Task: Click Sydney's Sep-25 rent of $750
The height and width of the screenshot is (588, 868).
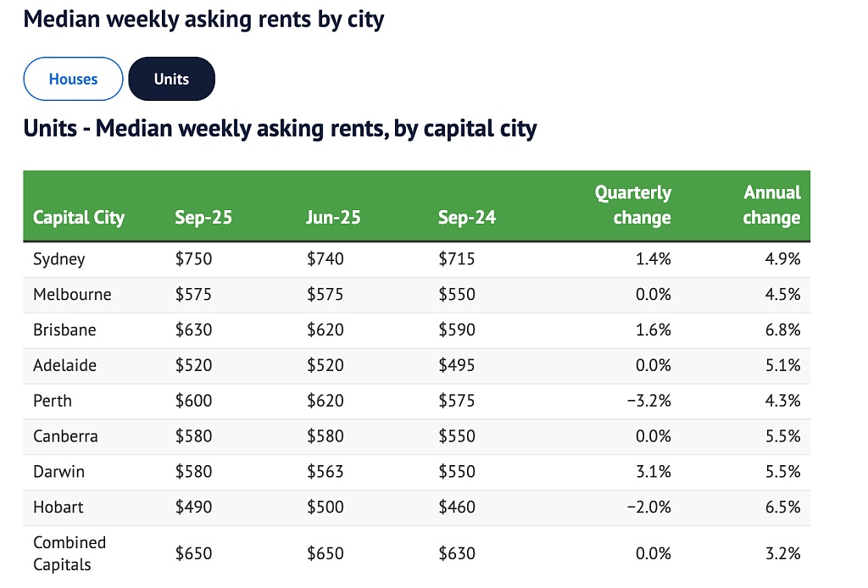Action: pyautogui.click(x=193, y=259)
